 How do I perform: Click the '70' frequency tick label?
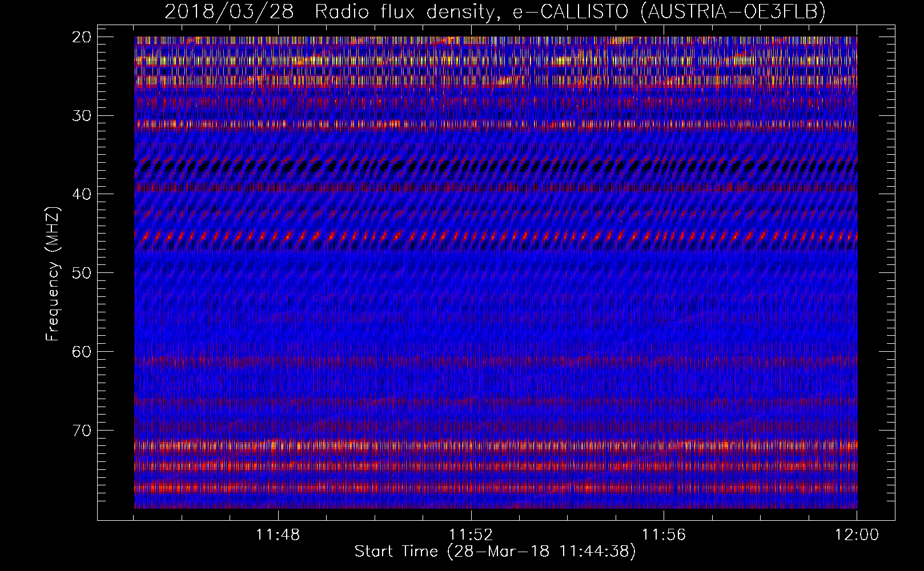82,431
